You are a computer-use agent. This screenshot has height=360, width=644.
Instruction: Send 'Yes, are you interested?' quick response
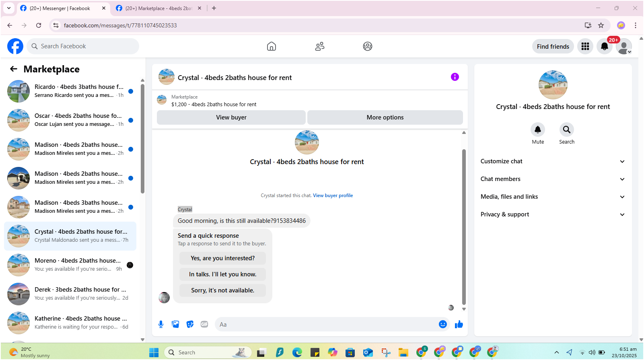222,258
